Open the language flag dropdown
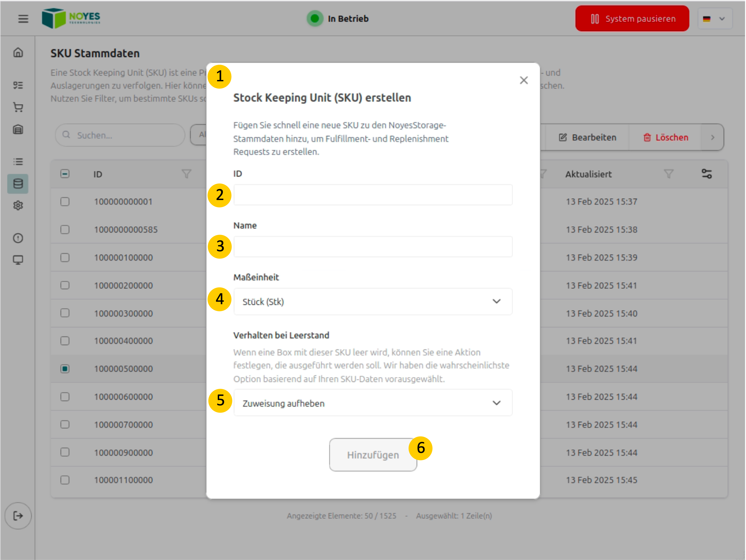Screen dimensions: 746x560 pyautogui.click(x=715, y=19)
